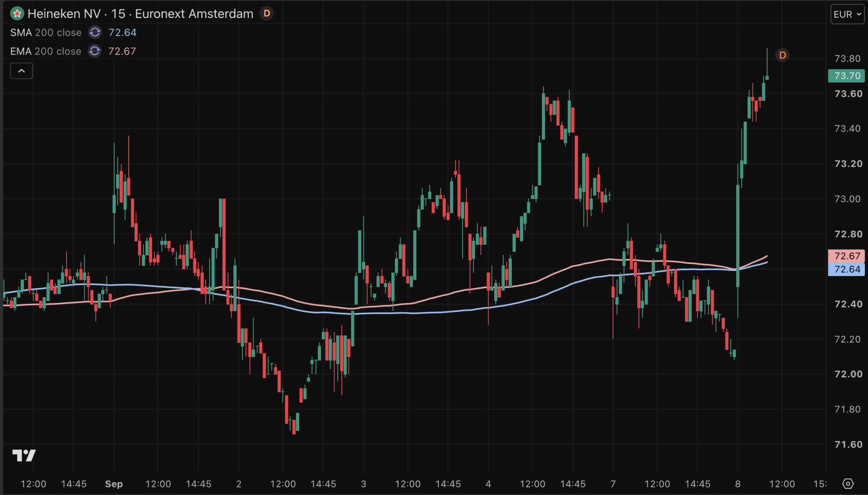Image resolution: width=868 pixels, height=495 pixels.
Task: Click the 73.80 price axis label
Action: click(847, 58)
